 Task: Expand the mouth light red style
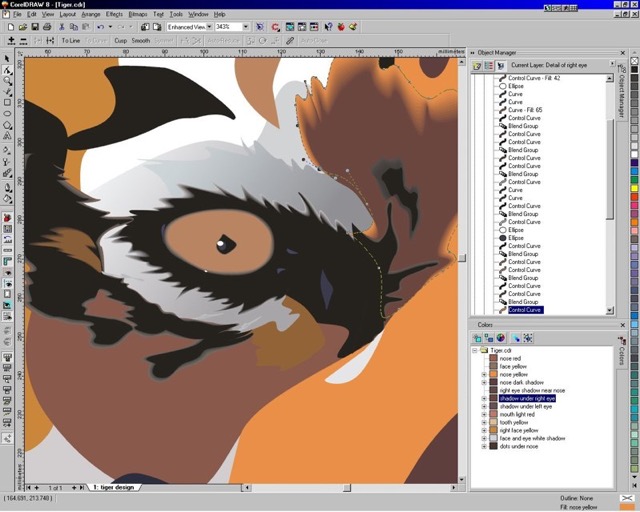click(484, 414)
